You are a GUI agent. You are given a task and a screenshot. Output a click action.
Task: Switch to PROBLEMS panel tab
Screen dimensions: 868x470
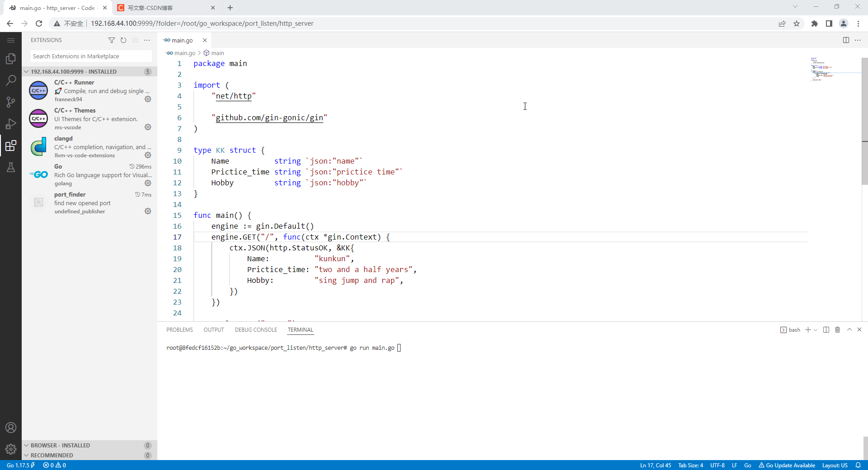(179, 330)
